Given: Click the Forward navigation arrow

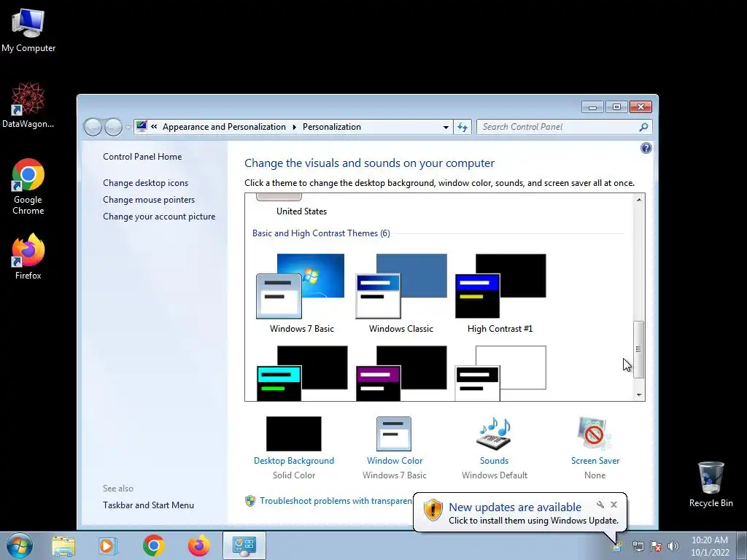Looking at the screenshot, I should (113, 127).
